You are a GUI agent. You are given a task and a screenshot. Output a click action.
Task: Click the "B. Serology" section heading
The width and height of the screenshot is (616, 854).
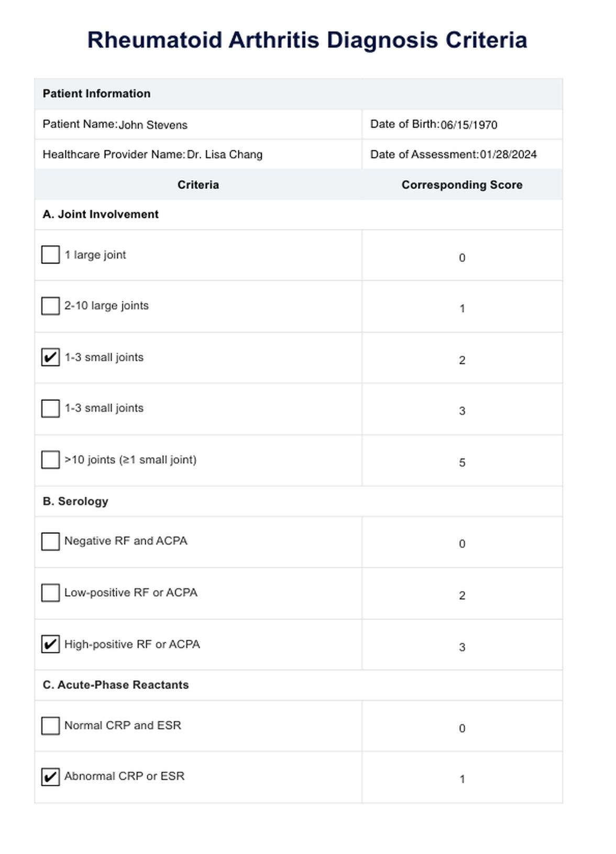pyautogui.click(x=75, y=501)
